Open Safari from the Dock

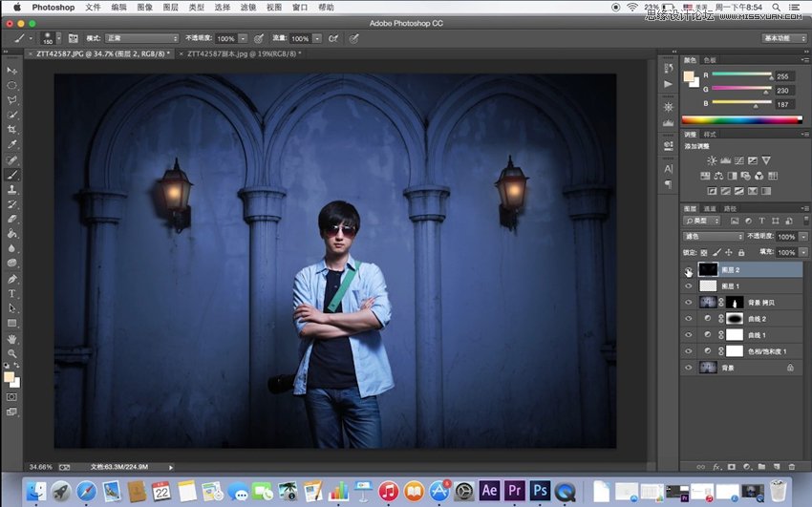click(87, 491)
